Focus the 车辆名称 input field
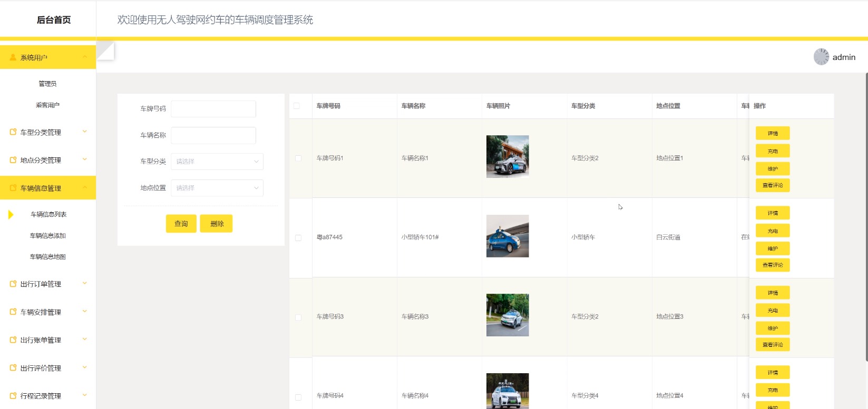Viewport: 868px width, 409px height. click(x=213, y=135)
